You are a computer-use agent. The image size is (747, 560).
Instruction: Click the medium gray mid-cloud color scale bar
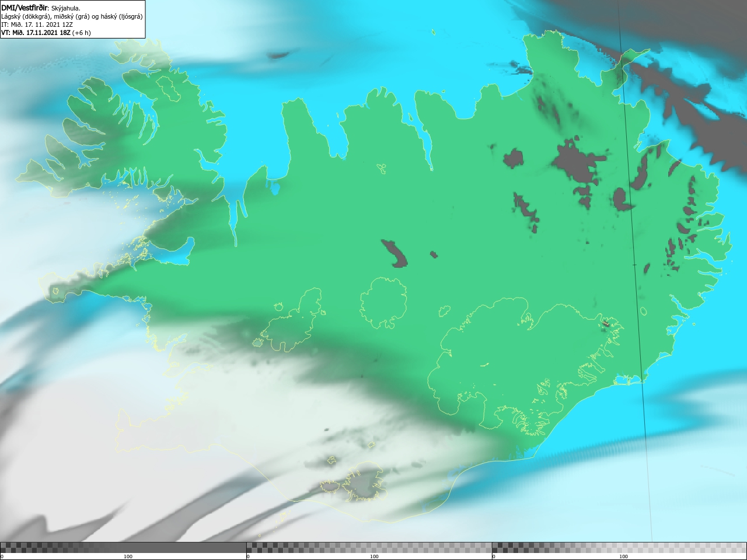369,548
